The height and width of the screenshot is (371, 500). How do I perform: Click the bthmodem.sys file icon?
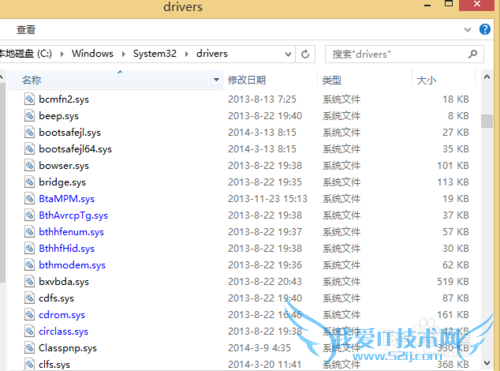(x=29, y=265)
